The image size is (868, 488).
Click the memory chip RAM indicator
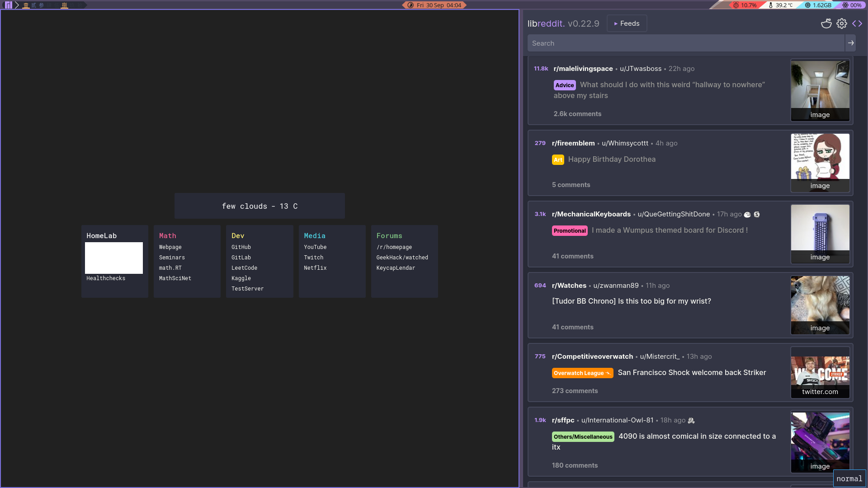pyautogui.click(x=818, y=5)
